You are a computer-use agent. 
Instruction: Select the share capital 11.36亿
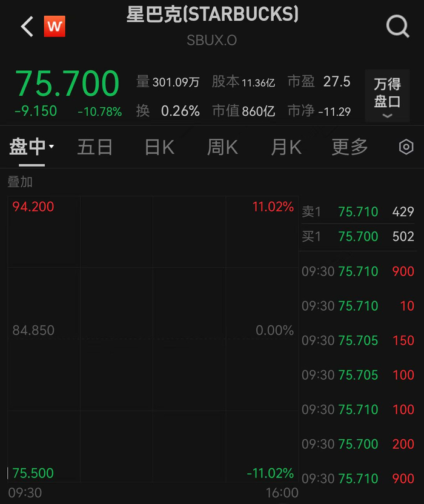(258, 83)
